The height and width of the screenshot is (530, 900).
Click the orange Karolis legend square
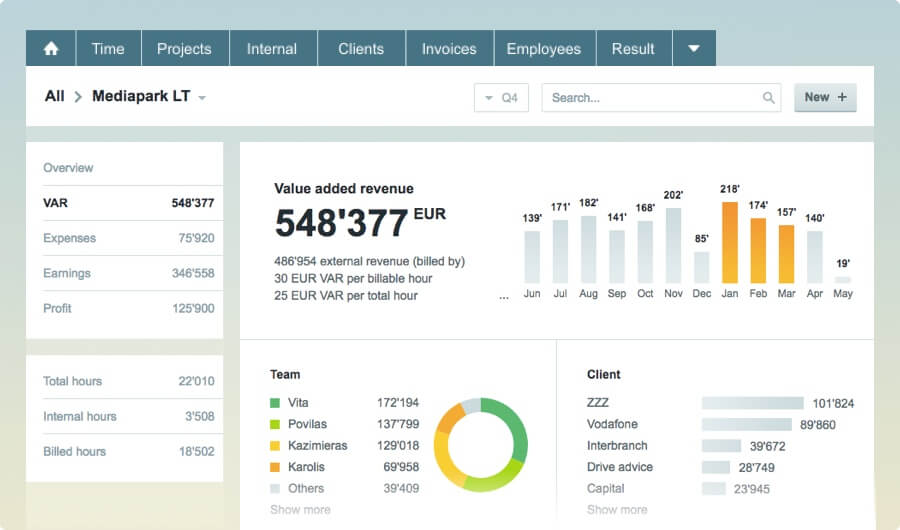(275, 467)
